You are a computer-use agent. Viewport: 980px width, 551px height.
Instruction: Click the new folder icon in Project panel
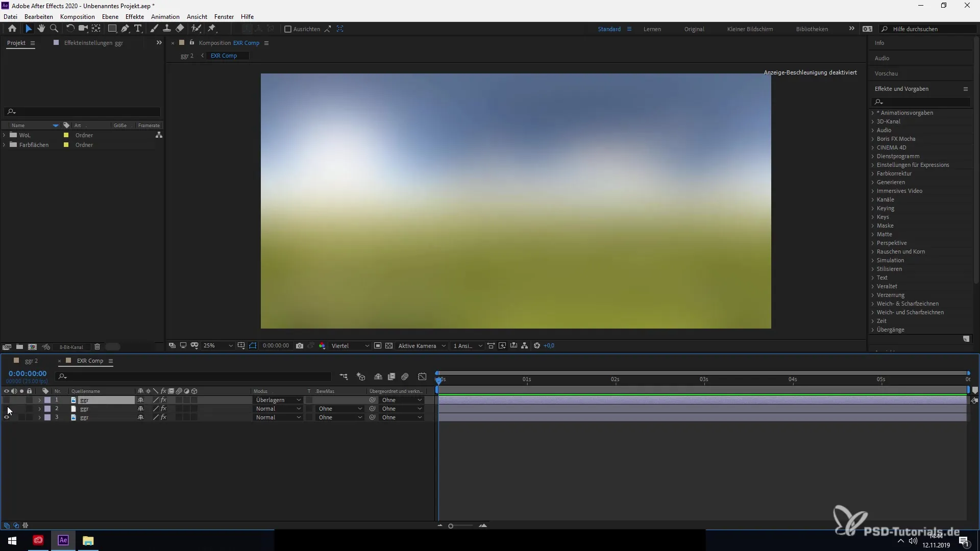19,347
